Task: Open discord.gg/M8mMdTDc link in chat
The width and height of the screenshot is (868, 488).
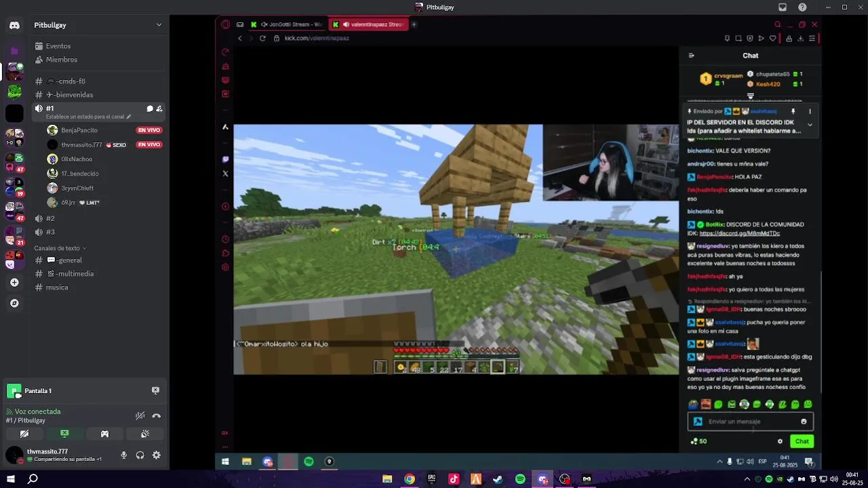Action: click(x=739, y=233)
